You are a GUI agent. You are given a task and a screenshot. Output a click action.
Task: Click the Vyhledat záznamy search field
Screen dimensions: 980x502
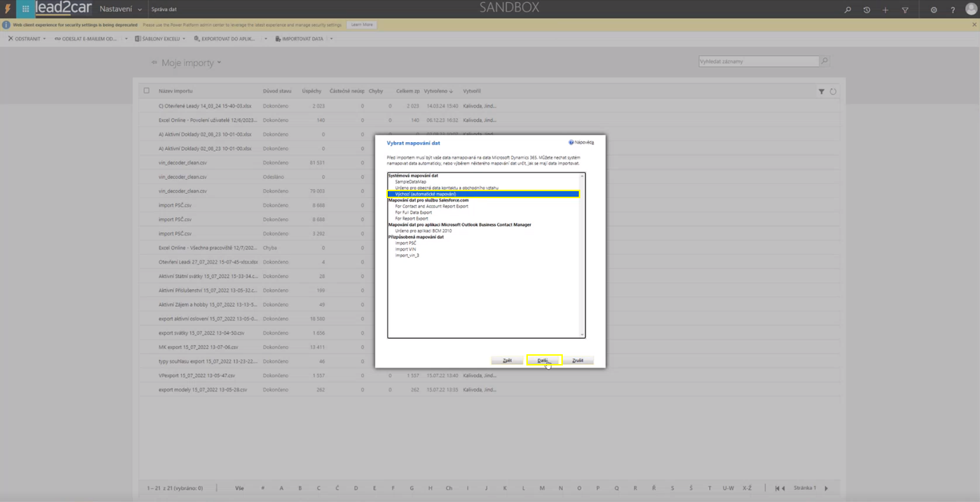tap(758, 62)
